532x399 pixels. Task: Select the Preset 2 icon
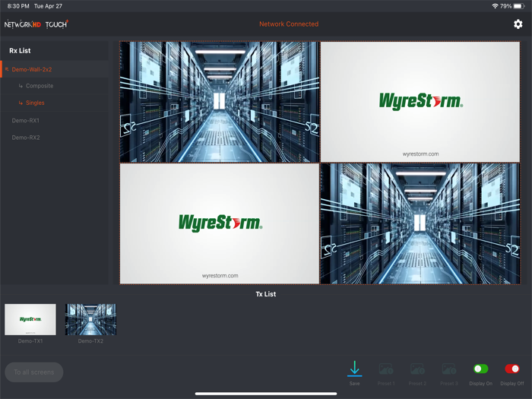[x=417, y=369]
